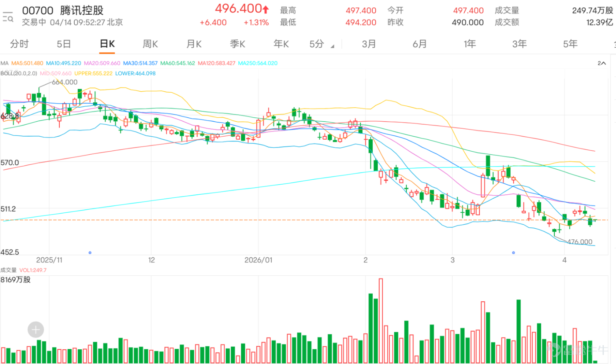616x364 pixels.
Task: Click the 最低 494.200 low value
Action: coord(361,22)
